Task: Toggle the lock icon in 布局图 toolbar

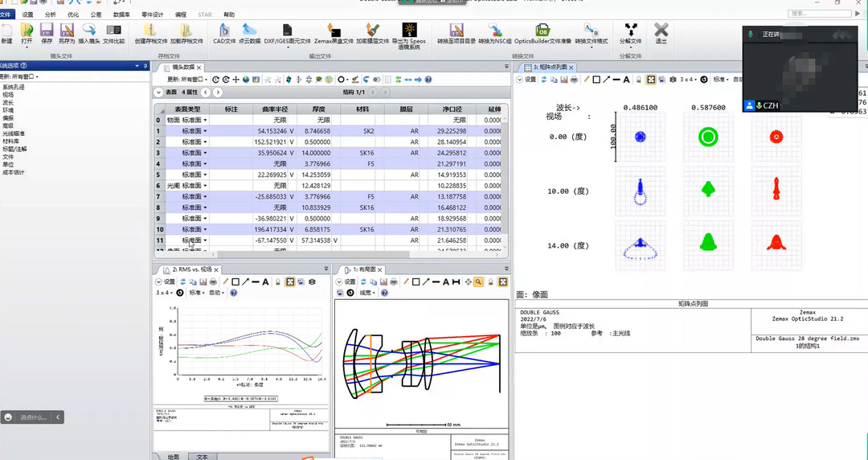Action: tap(490, 282)
